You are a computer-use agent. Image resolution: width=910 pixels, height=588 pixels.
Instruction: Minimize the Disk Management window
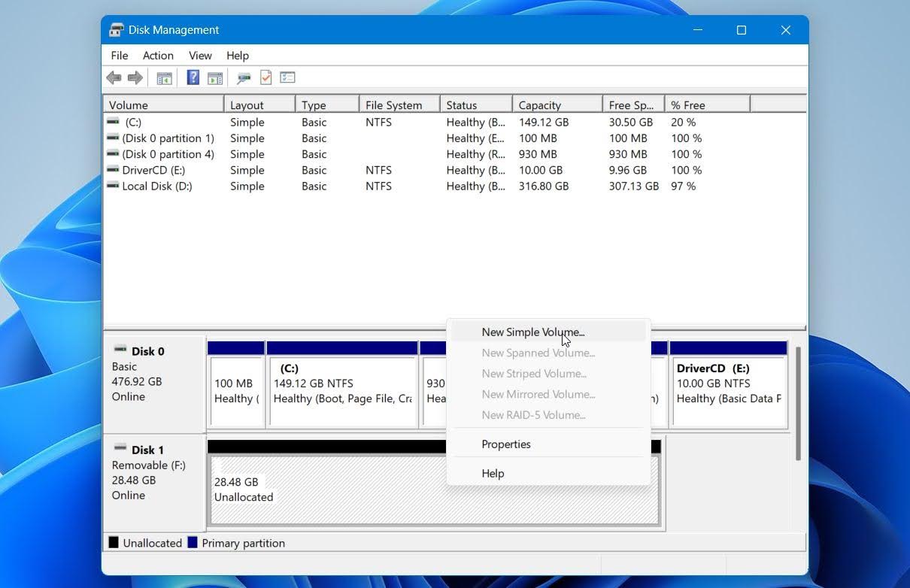697,30
